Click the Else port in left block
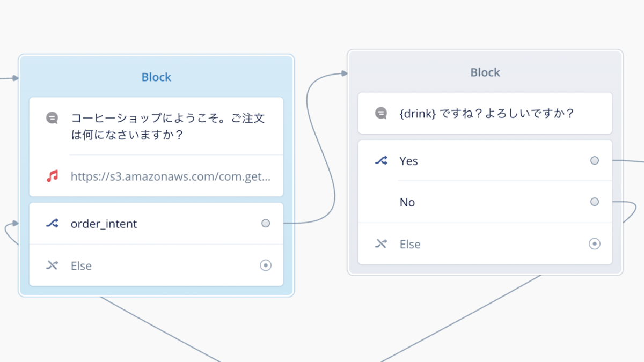 point(266,265)
